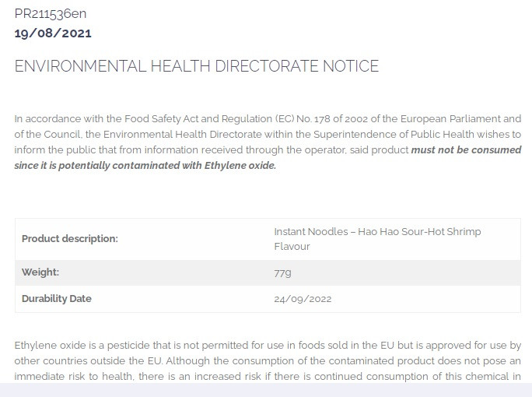
Task: Click the 'In accordance with the' paragraph opening
Action: point(58,119)
